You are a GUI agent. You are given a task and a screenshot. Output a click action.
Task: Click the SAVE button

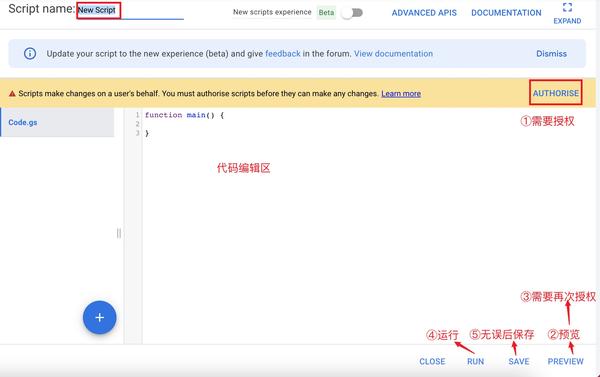point(518,361)
